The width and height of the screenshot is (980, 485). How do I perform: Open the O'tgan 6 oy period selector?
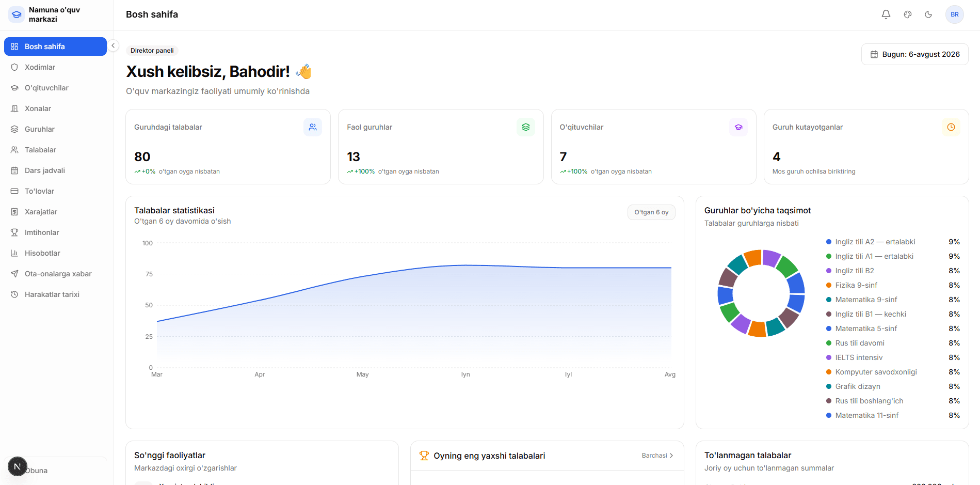pos(651,212)
